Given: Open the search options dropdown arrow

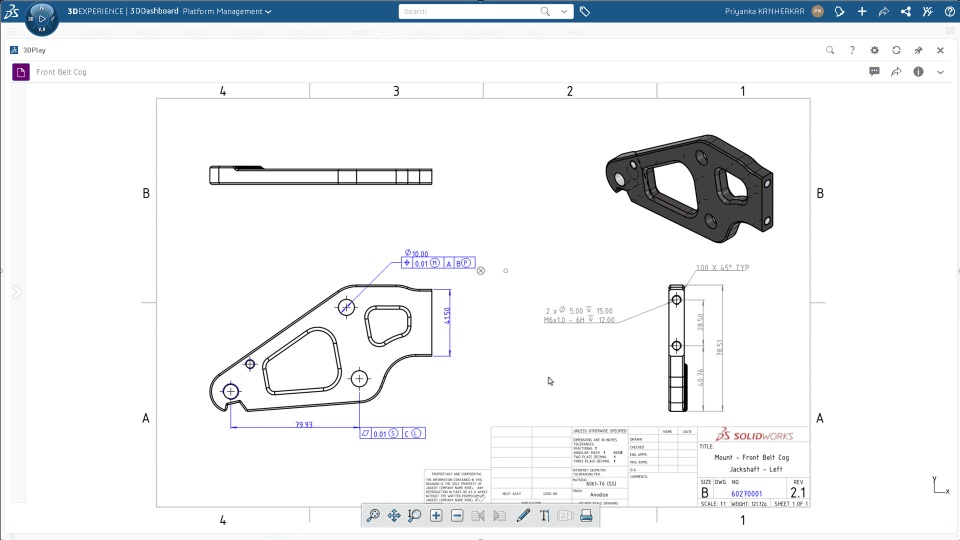Looking at the screenshot, I should (x=564, y=11).
